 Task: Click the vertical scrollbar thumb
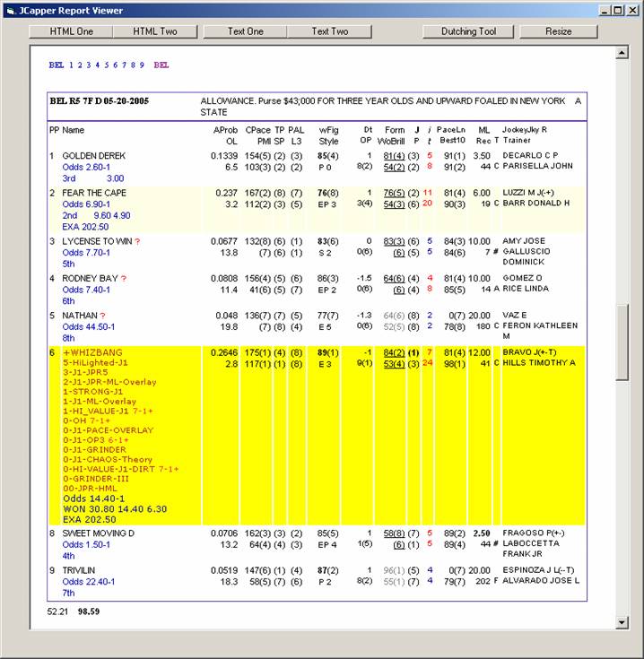(x=622, y=342)
